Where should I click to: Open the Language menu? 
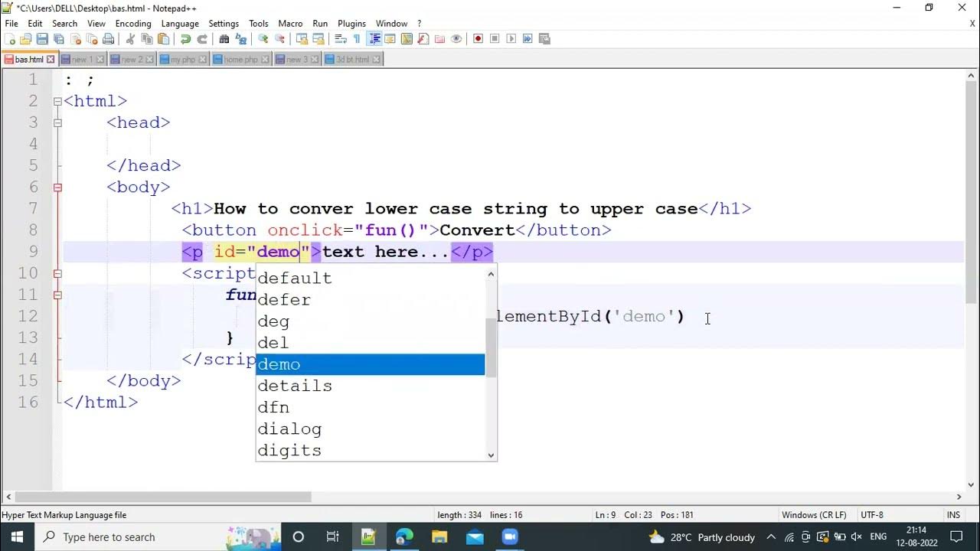[180, 24]
